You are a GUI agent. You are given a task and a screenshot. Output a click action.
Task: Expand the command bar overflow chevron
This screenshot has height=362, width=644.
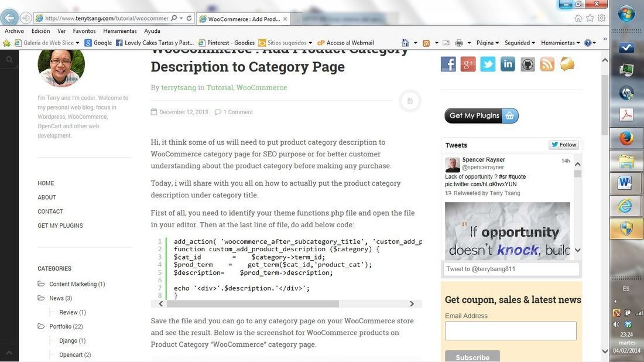pyautogui.click(x=605, y=39)
